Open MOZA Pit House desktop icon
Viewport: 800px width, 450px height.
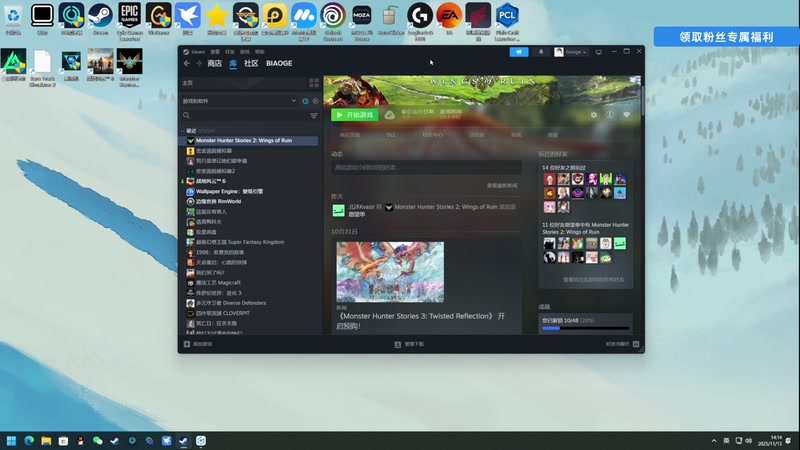point(362,21)
